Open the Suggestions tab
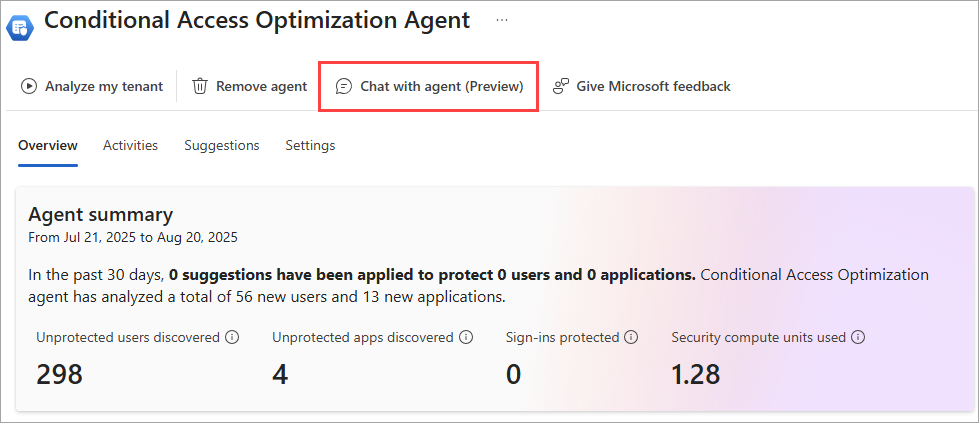This screenshot has height=423, width=979. tap(221, 145)
